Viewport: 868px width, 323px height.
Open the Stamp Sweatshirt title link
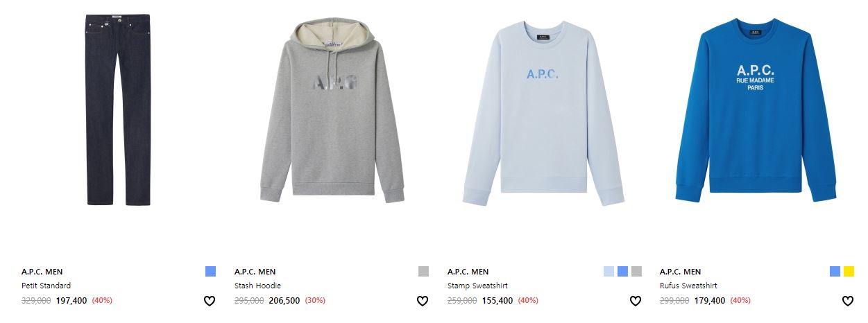(477, 286)
